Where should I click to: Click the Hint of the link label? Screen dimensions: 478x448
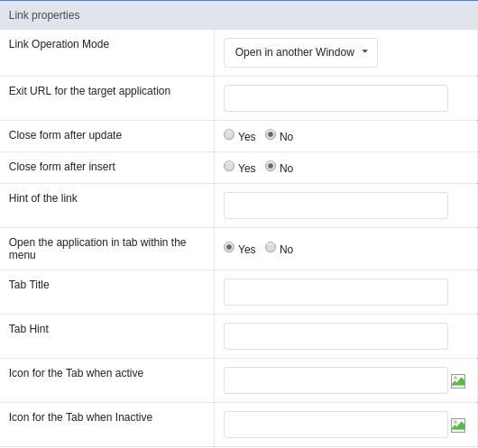(43, 198)
